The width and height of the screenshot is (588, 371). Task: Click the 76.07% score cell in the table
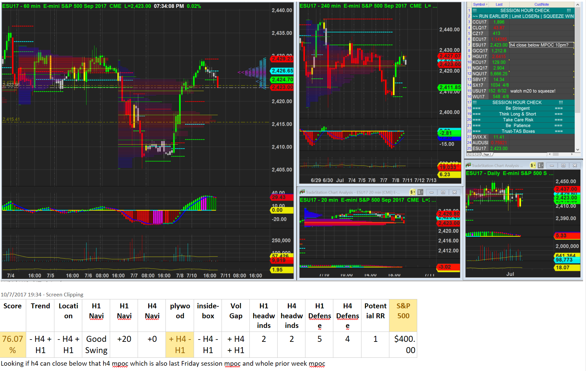pos(13,344)
